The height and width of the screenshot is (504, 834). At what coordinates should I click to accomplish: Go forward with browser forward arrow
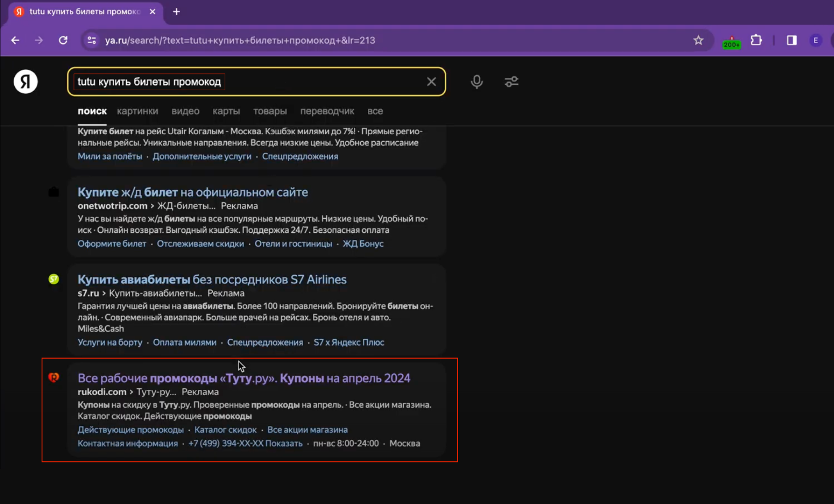[39, 40]
